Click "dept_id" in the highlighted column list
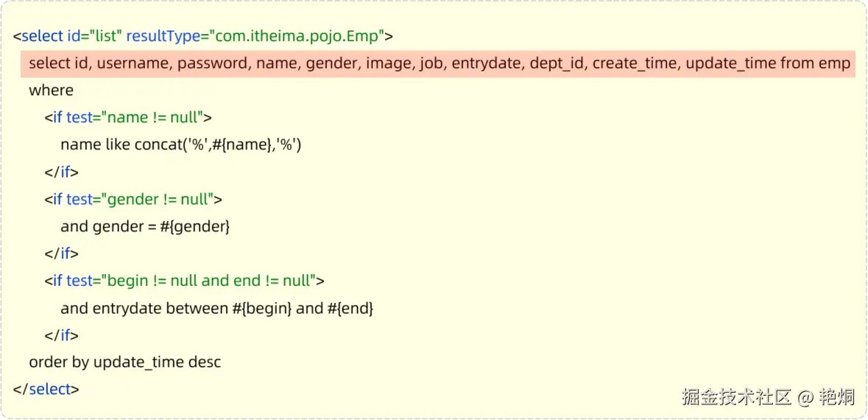 click(557, 63)
